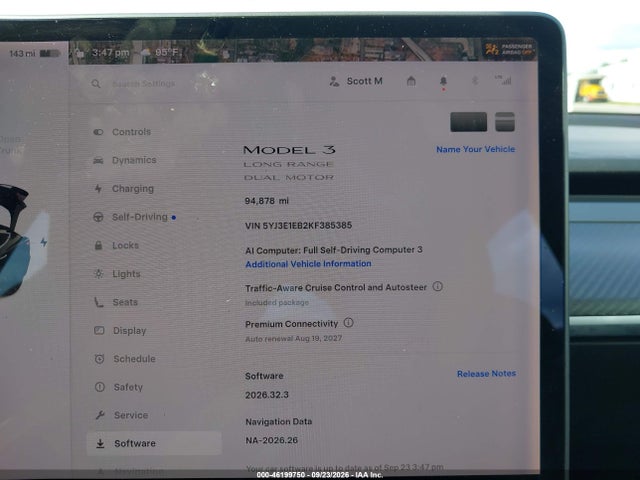The image size is (640, 480).
Task: Tap navigation data NA-2026.26
Action: (x=271, y=440)
